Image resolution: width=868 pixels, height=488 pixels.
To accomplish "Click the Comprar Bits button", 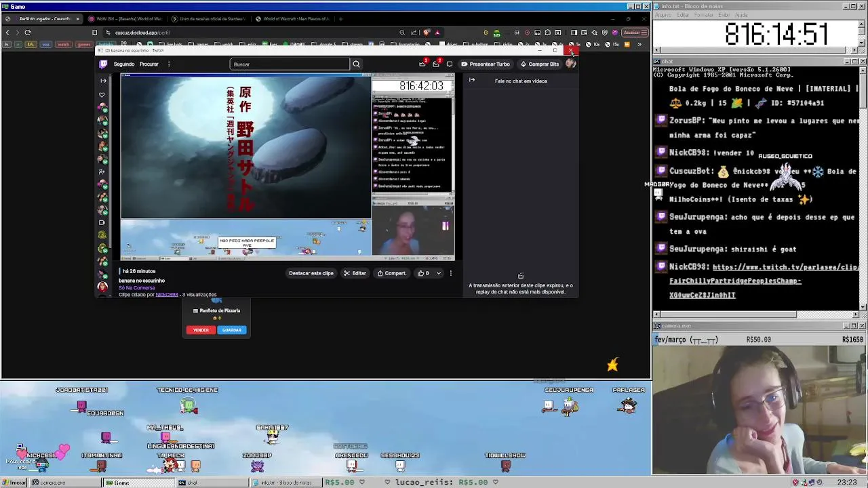I will 540,64.
